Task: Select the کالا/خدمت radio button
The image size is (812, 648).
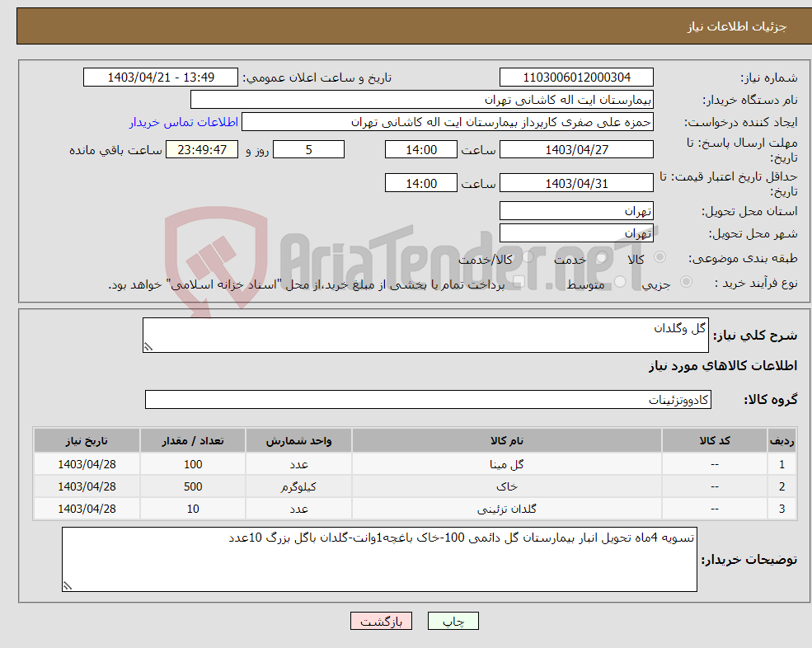Action: pyautogui.click(x=528, y=257)
